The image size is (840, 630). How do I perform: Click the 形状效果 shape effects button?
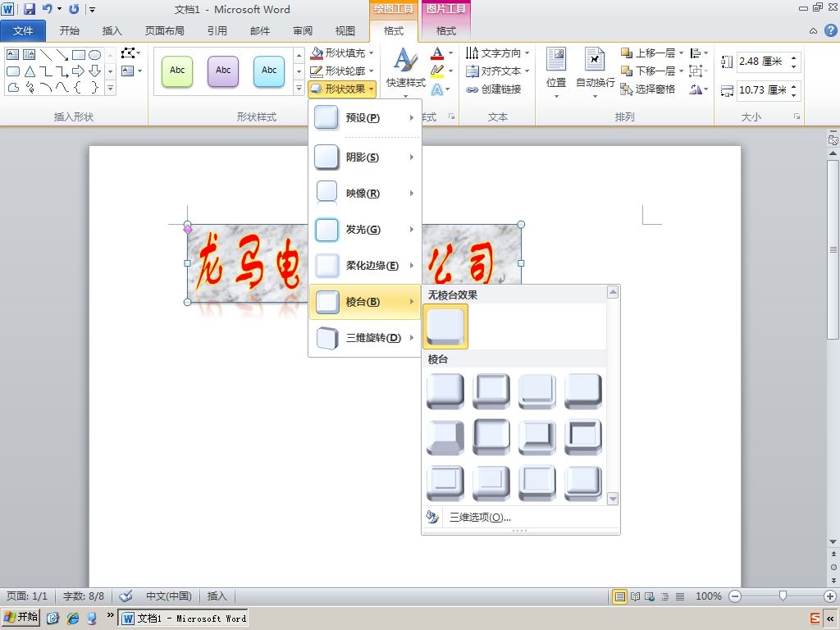[342, 89]
